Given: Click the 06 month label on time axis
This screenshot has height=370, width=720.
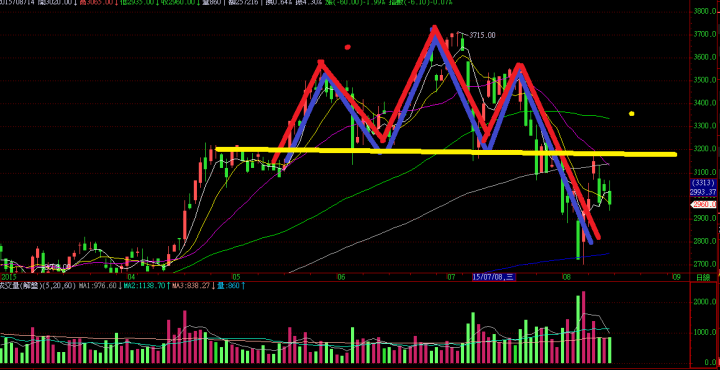Looking at the screenshot, I should click(341, 277).
